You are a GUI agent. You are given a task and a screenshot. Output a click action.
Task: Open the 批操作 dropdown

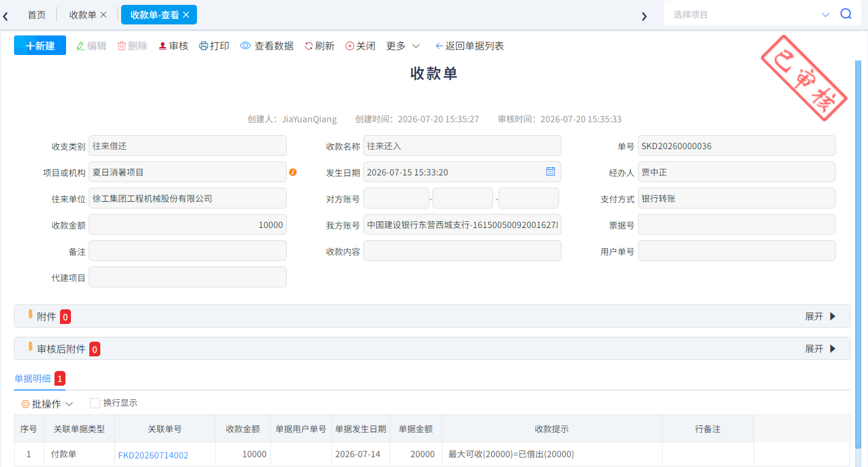[47, 404]
